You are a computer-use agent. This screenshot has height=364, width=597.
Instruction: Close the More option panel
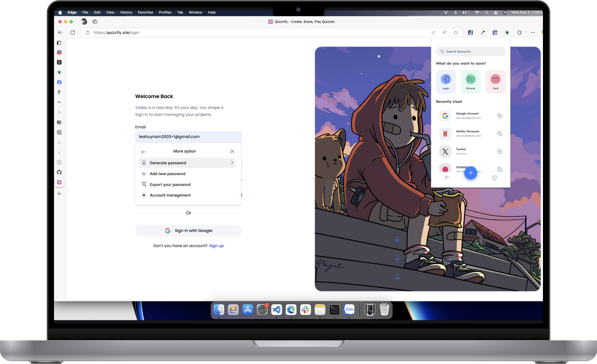point(232,152)
